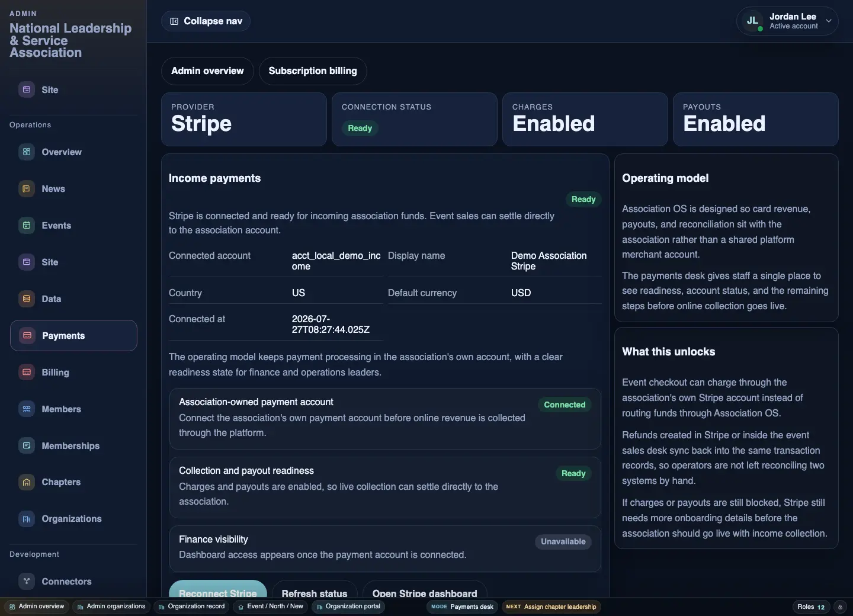Switch to the Admin overview tab
The width and height of the screenshot is (853, 616).
[207, 71]
